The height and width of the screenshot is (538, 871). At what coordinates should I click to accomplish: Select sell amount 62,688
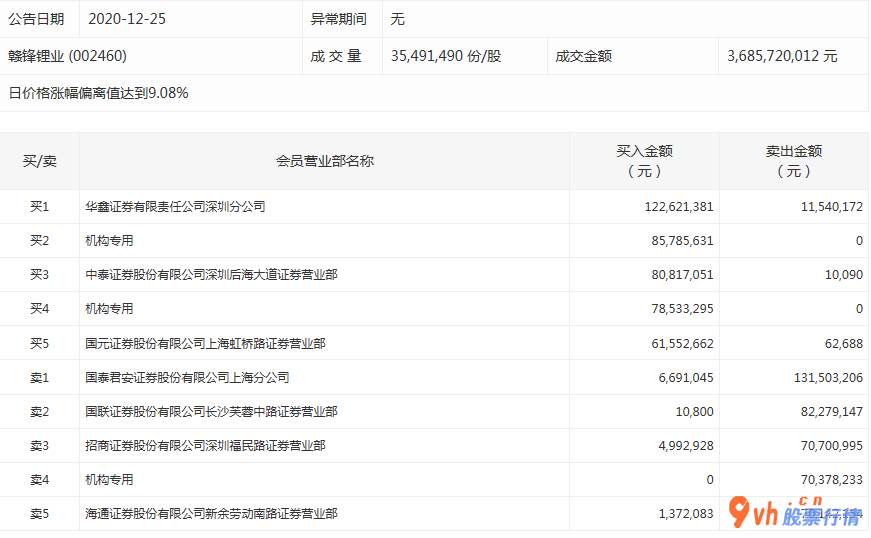point(844,344)
